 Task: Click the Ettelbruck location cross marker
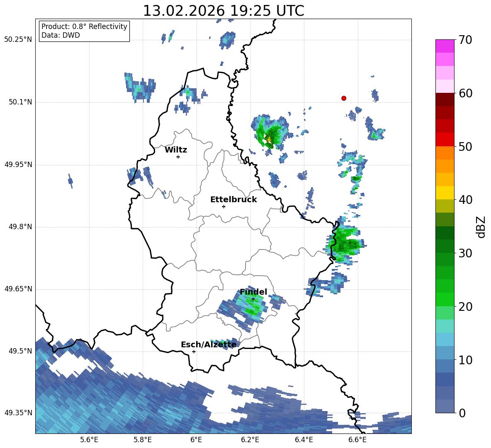coord(224,206)
